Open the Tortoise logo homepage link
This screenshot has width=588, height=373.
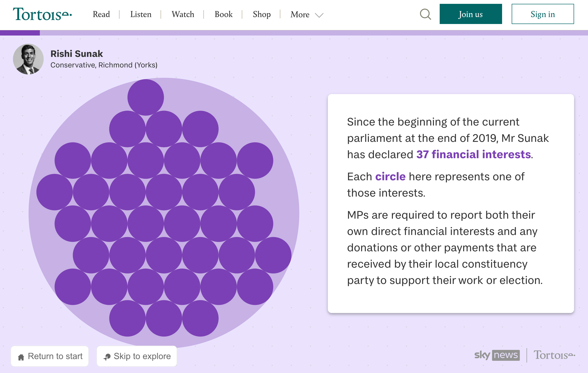[42, 14]
